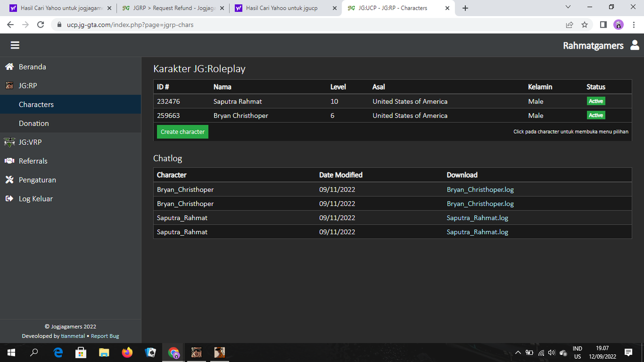Open Microsoft Store from taskbar
This screenshot has width=644, height=362.
tap(81, 352)
